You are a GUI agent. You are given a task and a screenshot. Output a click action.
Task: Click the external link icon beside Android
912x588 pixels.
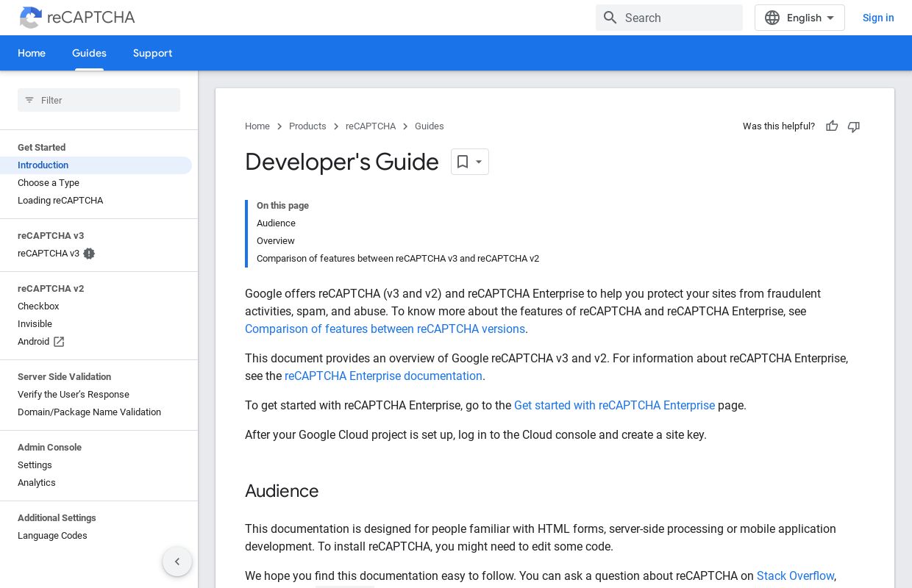(x=59, y=342)
